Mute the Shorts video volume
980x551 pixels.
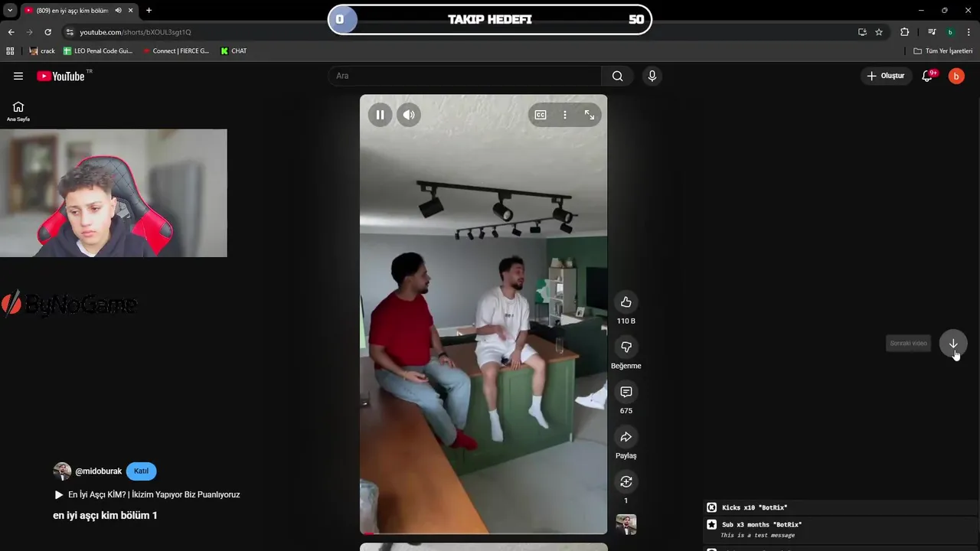tap(409, 115)
